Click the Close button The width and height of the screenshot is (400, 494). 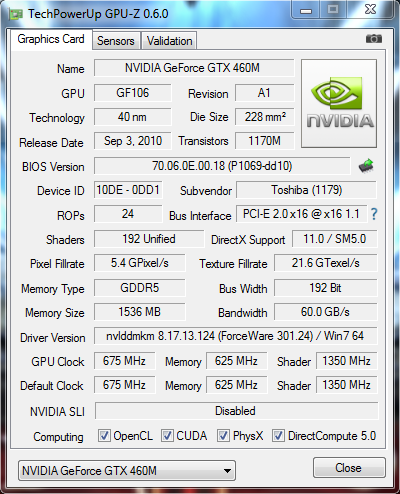tap(349, 468)
